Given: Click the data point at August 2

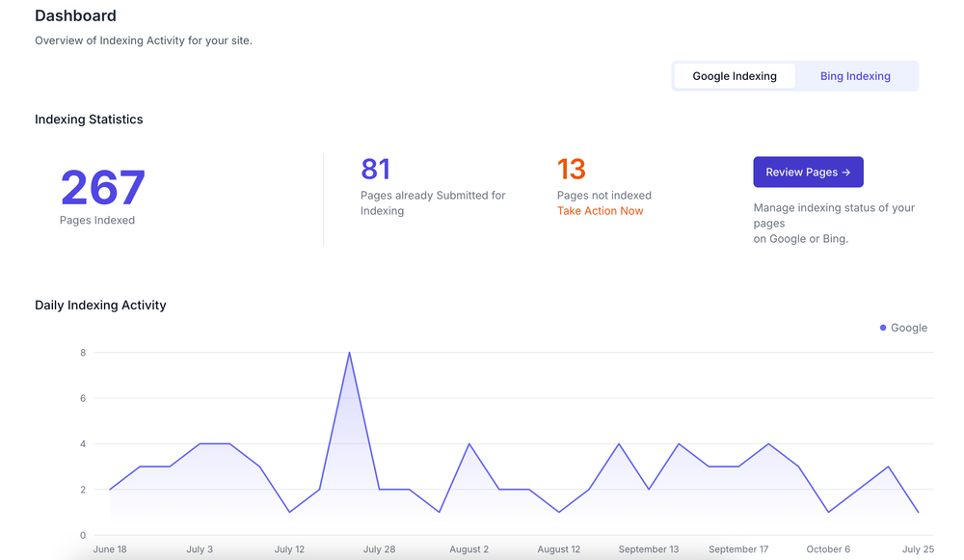Looking at the screenshot, I should click(469, 445).
